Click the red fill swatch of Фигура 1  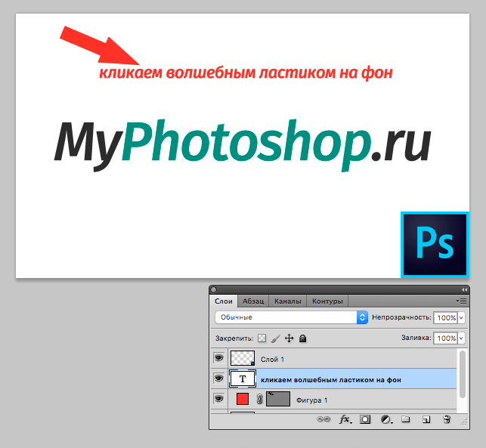[x=243, y=399]
